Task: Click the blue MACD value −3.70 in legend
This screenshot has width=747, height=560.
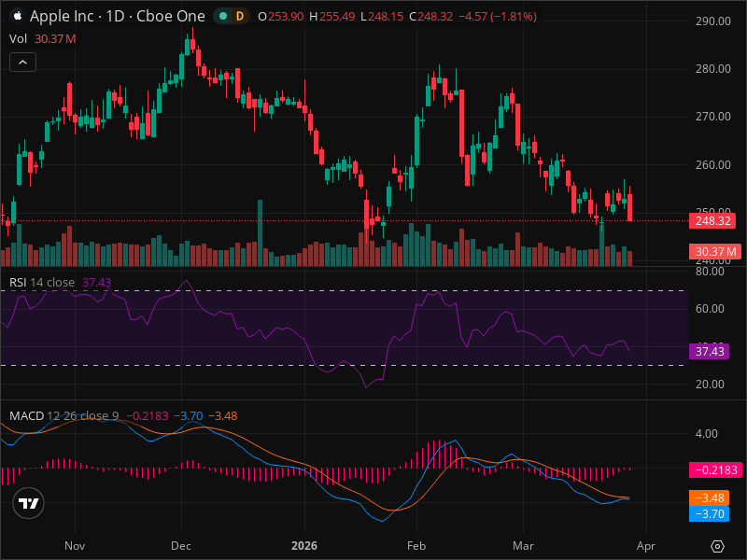Action: 189,415
